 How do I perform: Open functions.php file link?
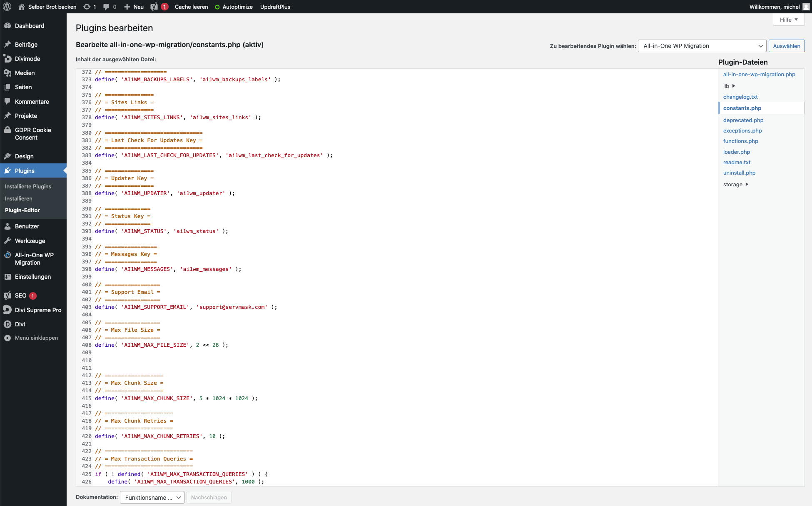pyautogui.click(x=740, y=141)
